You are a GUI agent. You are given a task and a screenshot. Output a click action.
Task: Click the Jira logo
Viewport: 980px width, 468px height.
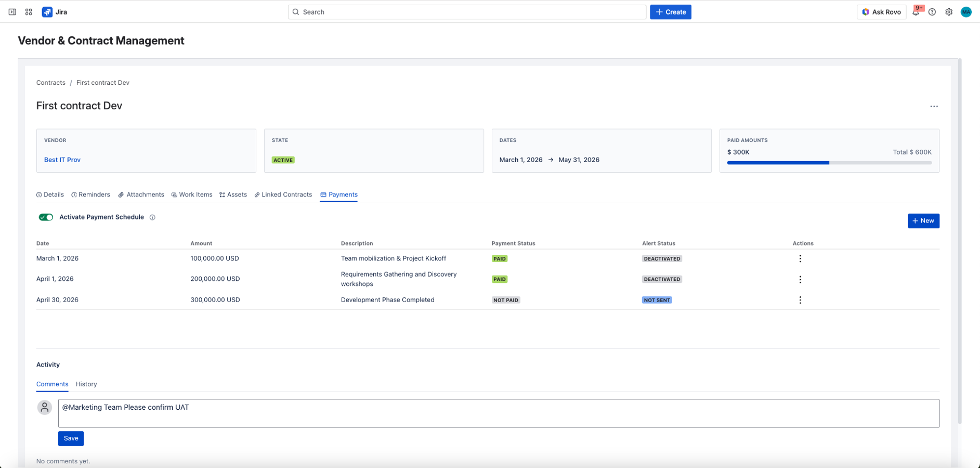pos(48,11)
